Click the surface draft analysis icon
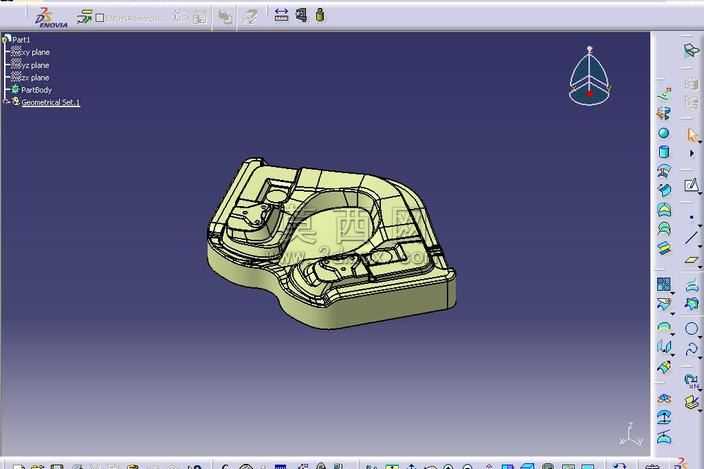The height and width of the screenshot is (469, 704). (664, 417)
